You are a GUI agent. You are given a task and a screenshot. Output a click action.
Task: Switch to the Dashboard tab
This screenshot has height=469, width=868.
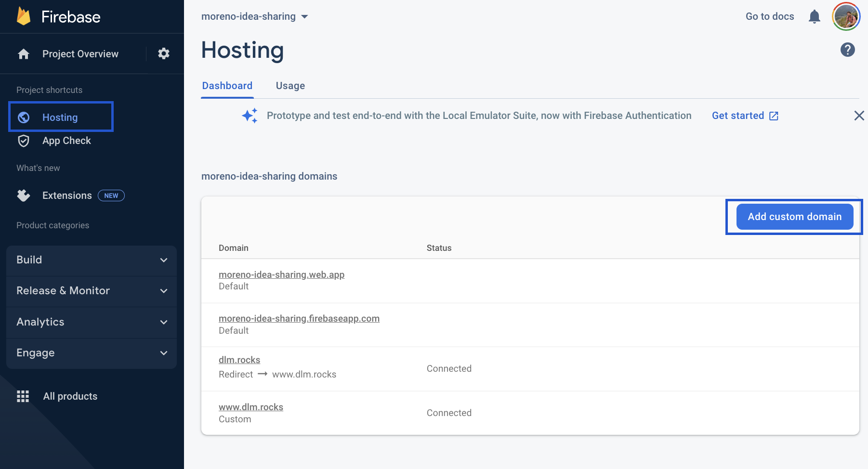pyautogui.click(x=227, y=86)
